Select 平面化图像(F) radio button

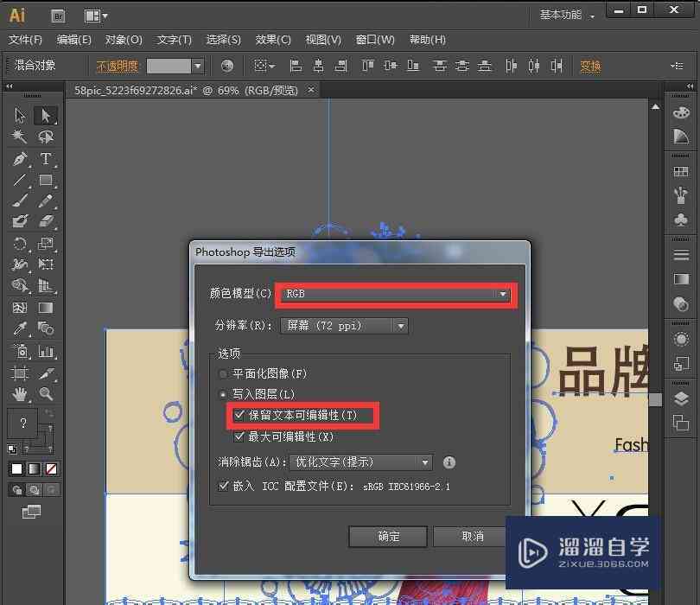[x=223, y=373]
